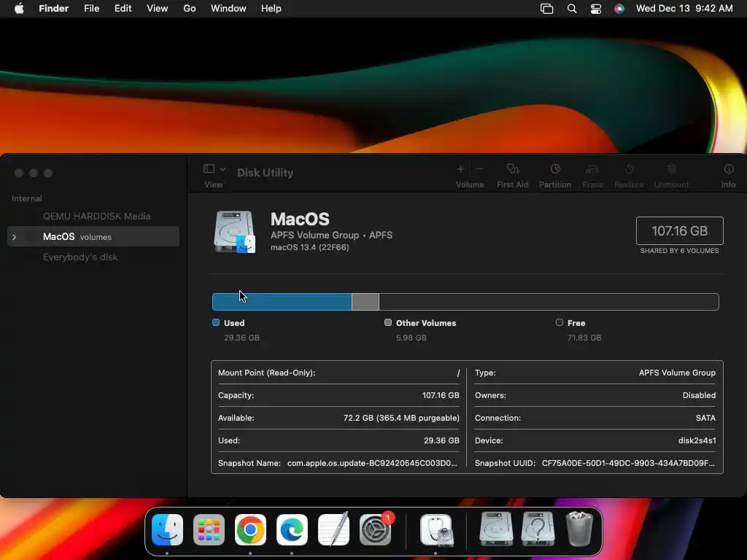Click the Unmount toolbar icon
The height and width of the screenshot is (560, 747).
click(x=671, y=169)
